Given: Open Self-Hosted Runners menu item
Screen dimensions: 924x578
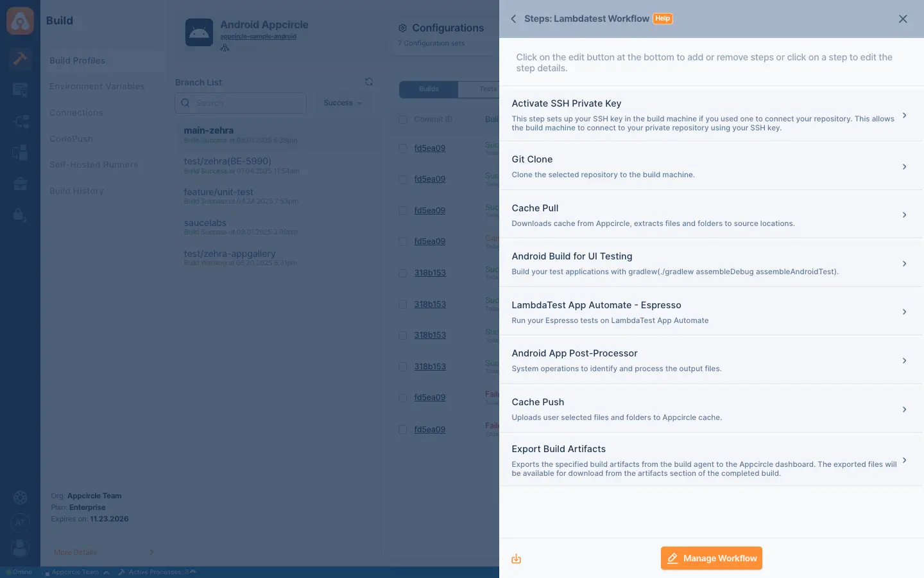Looking at the screenshot, I should (94, 164).
